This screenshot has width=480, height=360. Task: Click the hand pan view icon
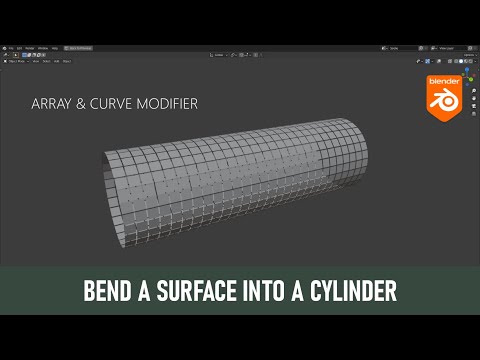coord(474,98)
